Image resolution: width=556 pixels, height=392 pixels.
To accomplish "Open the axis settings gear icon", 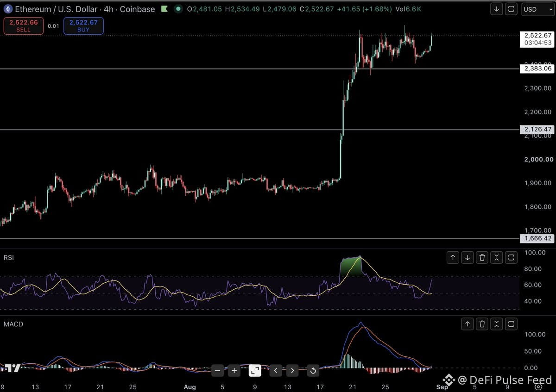I will point(538,387).
